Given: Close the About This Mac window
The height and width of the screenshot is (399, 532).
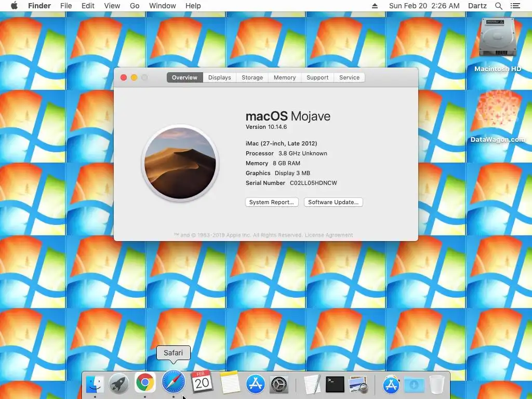Looking at the screenshot, I should click(124, 78).
